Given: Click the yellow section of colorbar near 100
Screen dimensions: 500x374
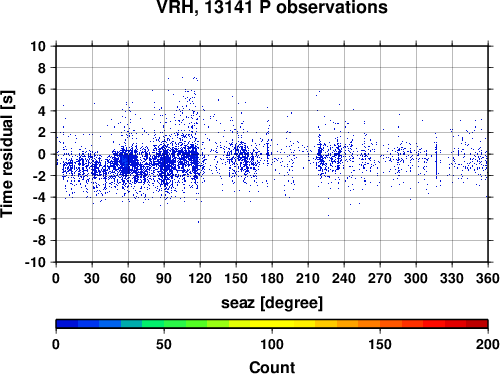Looking at the screenshot, I should pos(272,324).
